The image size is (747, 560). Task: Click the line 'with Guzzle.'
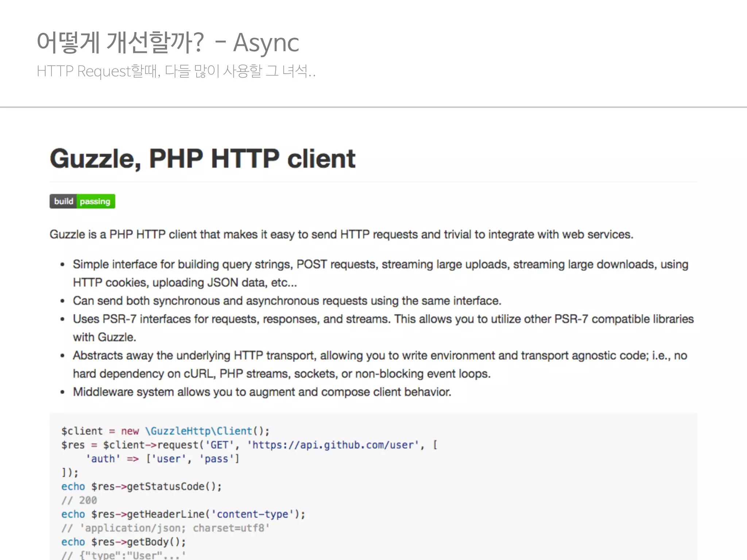(x=104, y=337)
